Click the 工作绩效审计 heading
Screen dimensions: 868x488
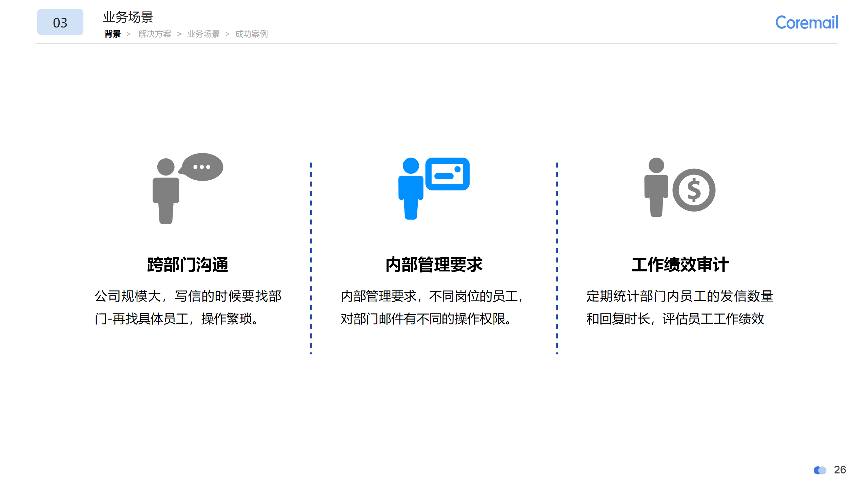click(679, 265)
